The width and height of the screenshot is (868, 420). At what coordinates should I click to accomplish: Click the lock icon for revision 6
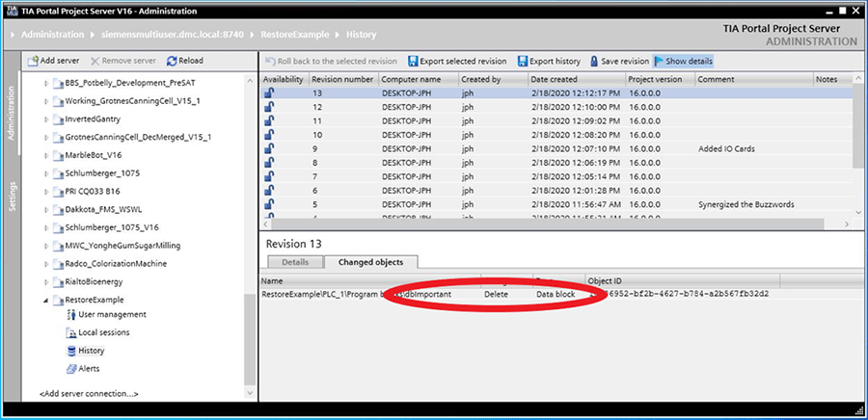click(269, 190)
